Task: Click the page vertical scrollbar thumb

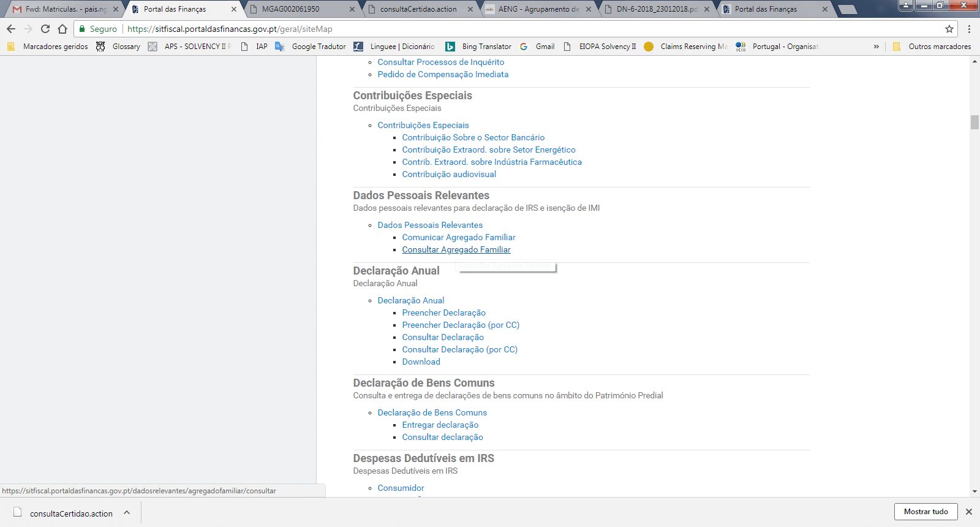Action: pyautogui.click(x=974, y=122)
